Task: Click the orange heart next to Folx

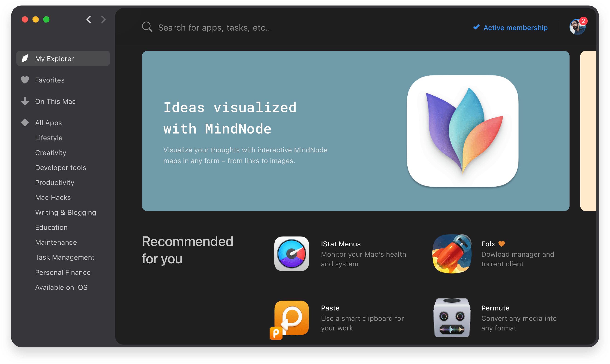Action: point(501,244)
